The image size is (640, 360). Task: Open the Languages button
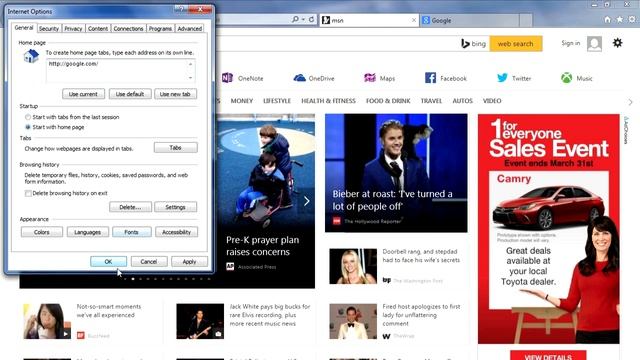click(x=88, y=232)
